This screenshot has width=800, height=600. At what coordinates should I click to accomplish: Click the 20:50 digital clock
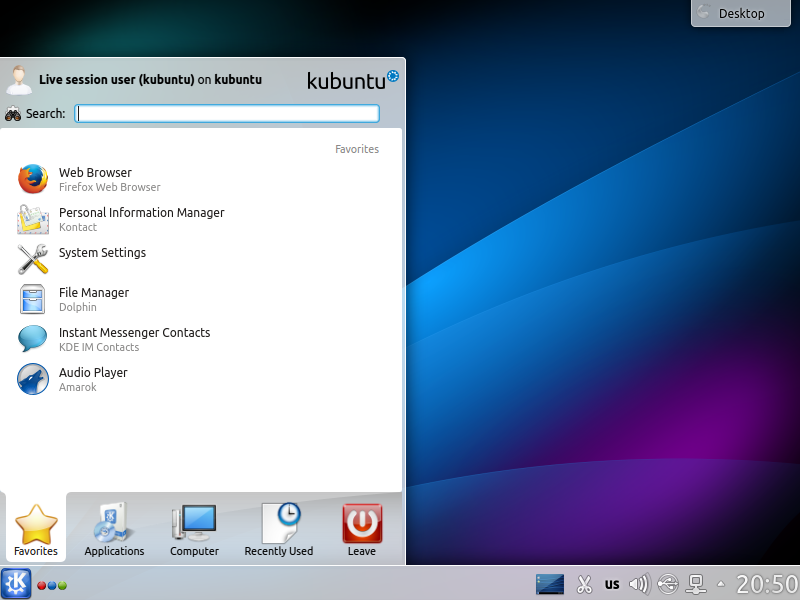click(766, 585)
